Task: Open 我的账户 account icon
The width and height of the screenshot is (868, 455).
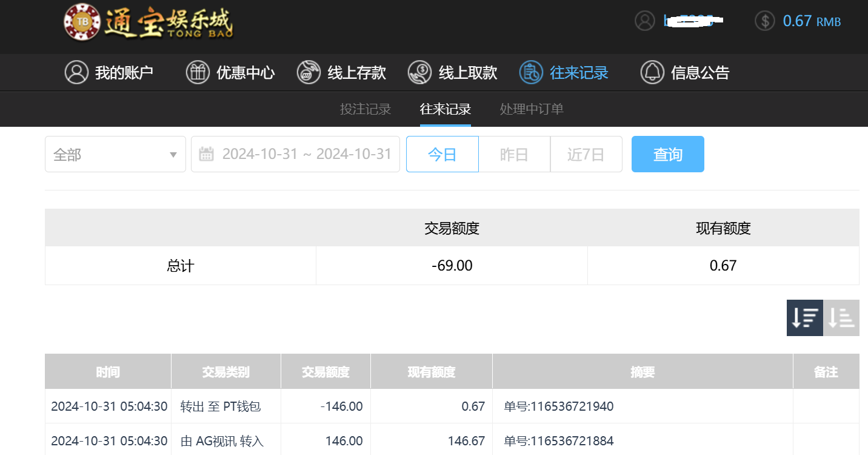Action: click(x=76, y=73)
